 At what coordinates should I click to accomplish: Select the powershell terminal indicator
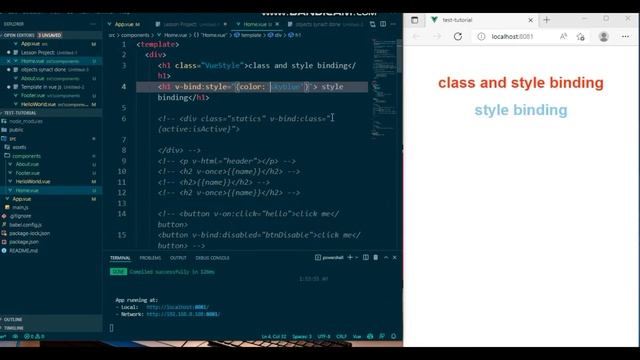[x=329, y=258]
